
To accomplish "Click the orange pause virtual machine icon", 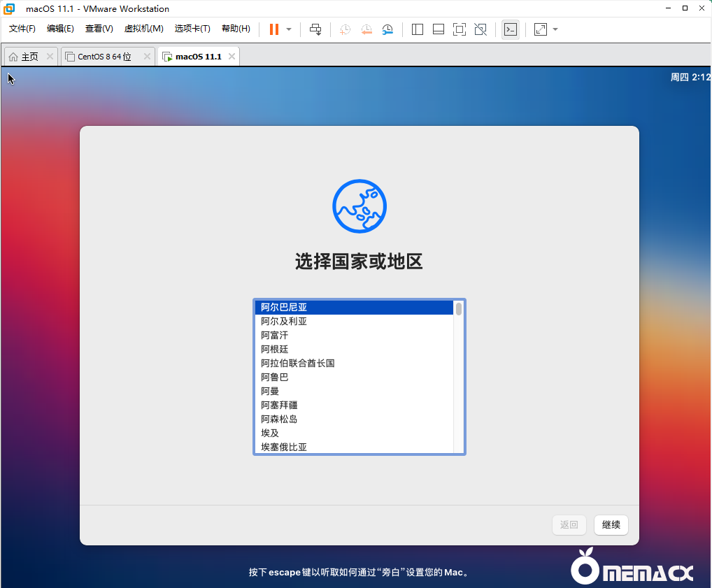I will point(273,29).
